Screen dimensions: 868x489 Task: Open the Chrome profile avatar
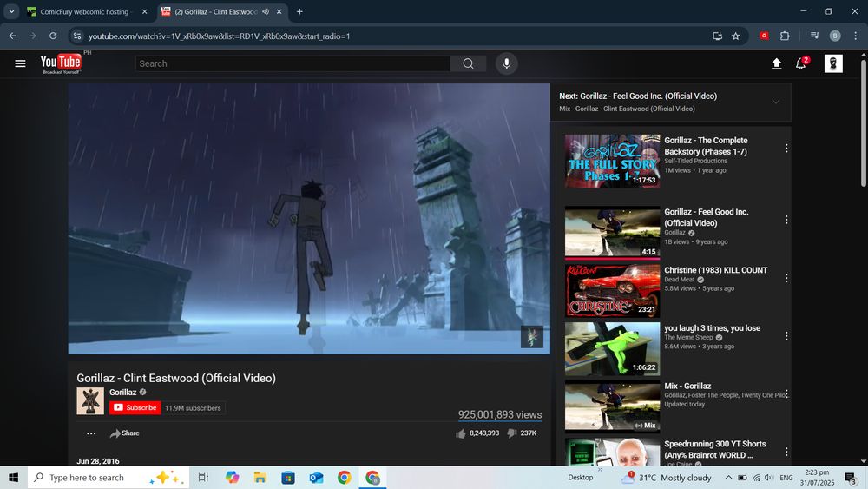point(835,36)
